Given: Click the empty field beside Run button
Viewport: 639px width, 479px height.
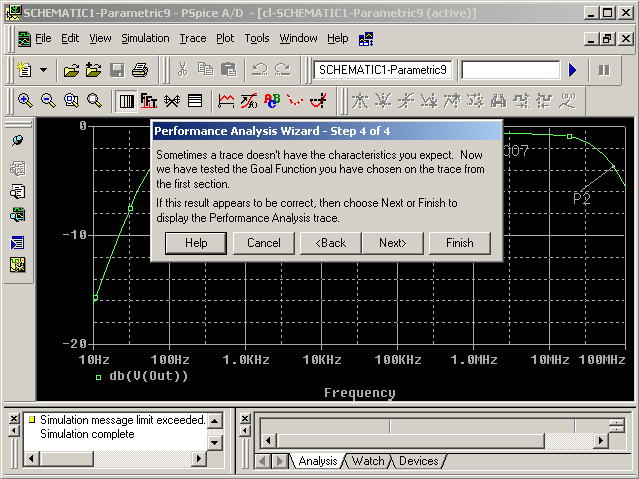Looking at the screenshot, I should tap(511, 70).
